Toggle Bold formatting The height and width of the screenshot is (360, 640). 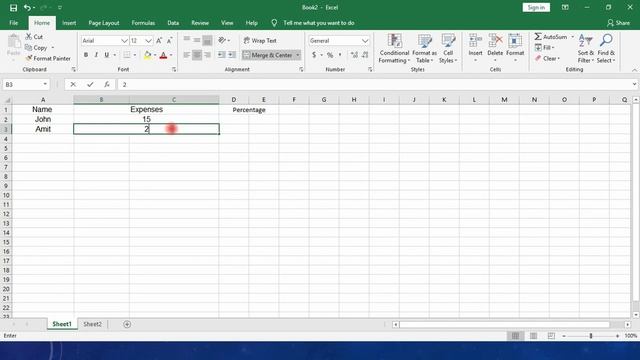tap(86, 55)
